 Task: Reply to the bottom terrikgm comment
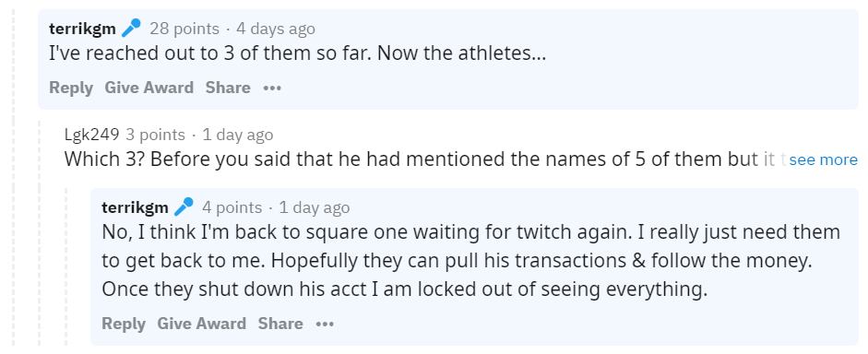coord(124,324)
